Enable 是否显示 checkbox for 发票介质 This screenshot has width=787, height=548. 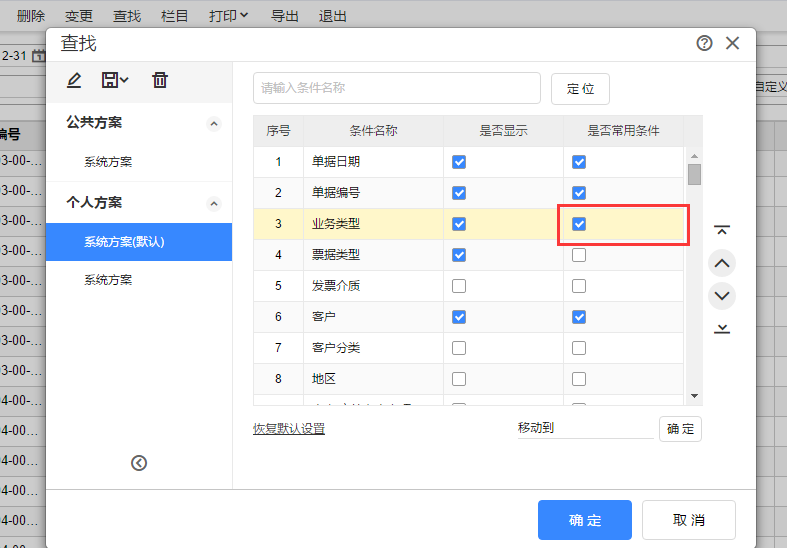[459, 286]
